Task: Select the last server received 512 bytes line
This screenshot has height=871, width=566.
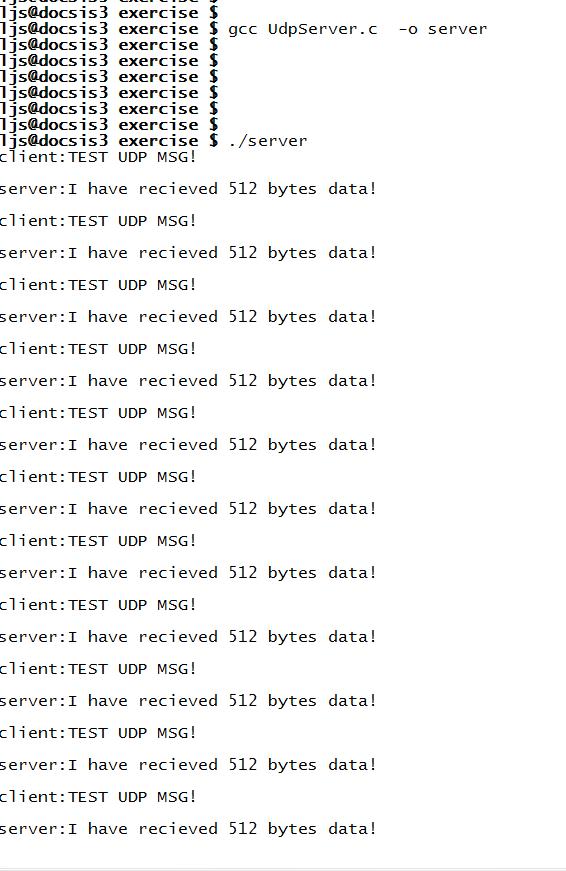Action: [188, 829]
